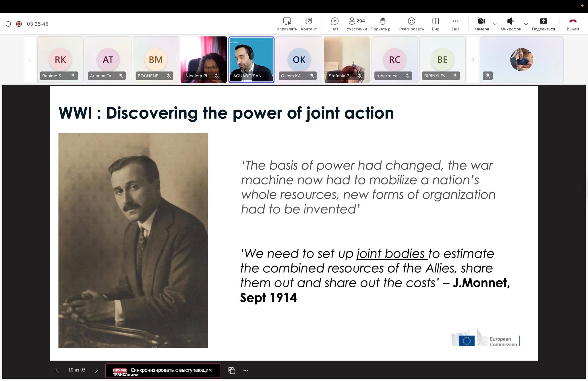The height and width of the screenshot is (381, 588).
Task: Turn on the Камера camera
Action: pos(481,24)
